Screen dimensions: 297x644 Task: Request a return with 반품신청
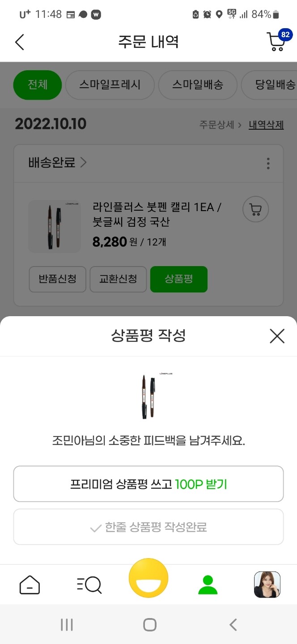click(x=57, y=279)
